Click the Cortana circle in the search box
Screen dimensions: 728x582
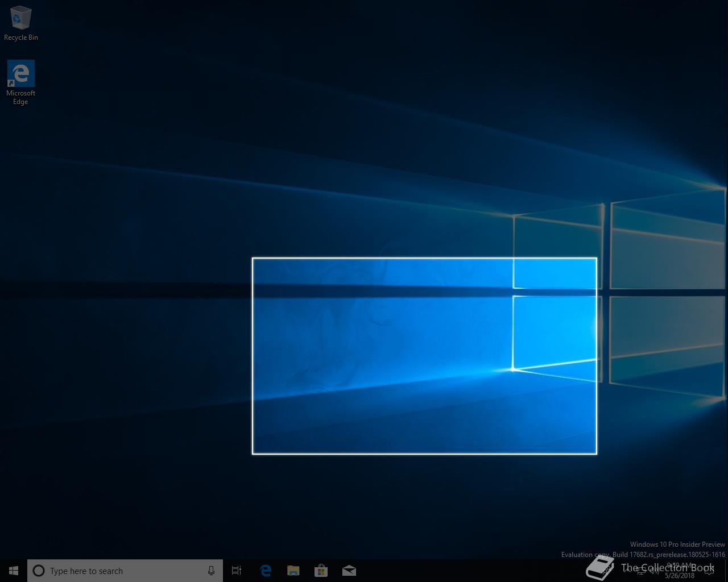click(x=39, y=571)
